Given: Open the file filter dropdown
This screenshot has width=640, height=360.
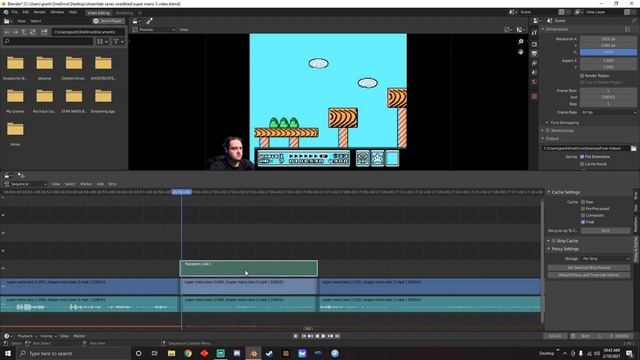Looking at the screenshot, I should click(x=118, y=41).
